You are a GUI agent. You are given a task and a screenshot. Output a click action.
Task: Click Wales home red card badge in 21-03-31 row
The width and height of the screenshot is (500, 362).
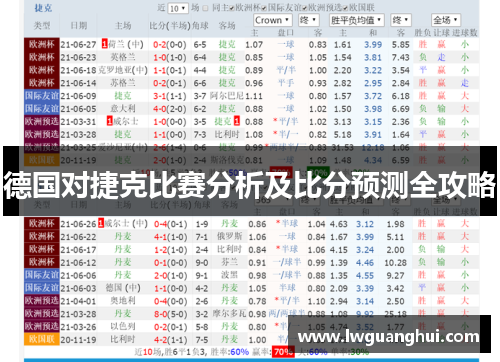pos(110,121)
